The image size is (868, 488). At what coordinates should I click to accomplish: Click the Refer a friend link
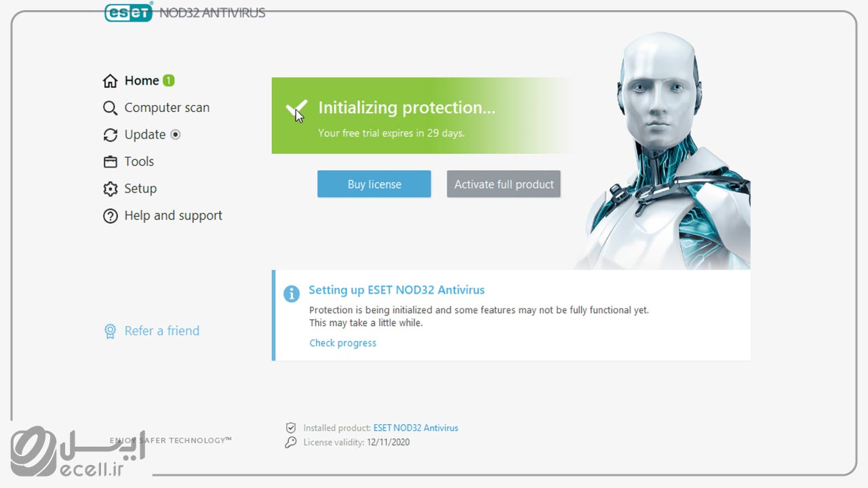pos(161,331)
